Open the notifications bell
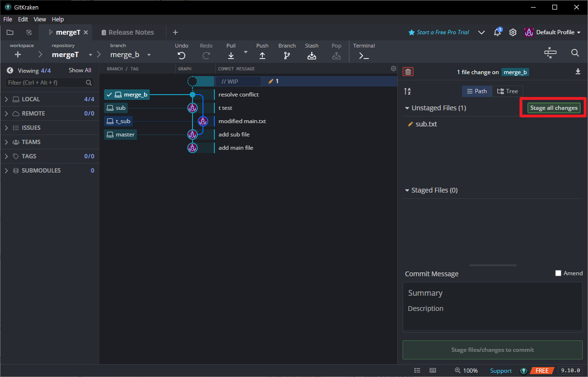 [x=497, y=32]
